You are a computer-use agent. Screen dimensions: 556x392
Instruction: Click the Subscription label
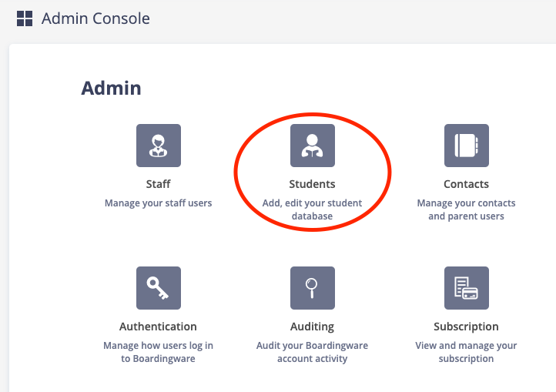pos(466,327)
